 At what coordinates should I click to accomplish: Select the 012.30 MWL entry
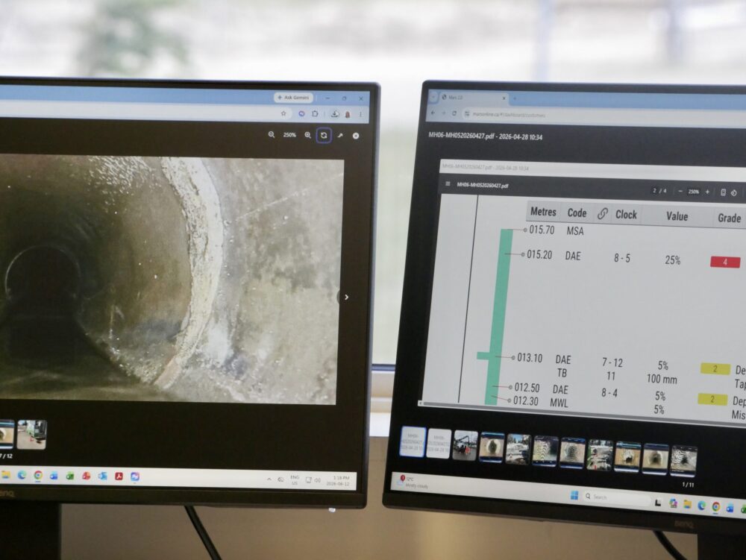540,402
